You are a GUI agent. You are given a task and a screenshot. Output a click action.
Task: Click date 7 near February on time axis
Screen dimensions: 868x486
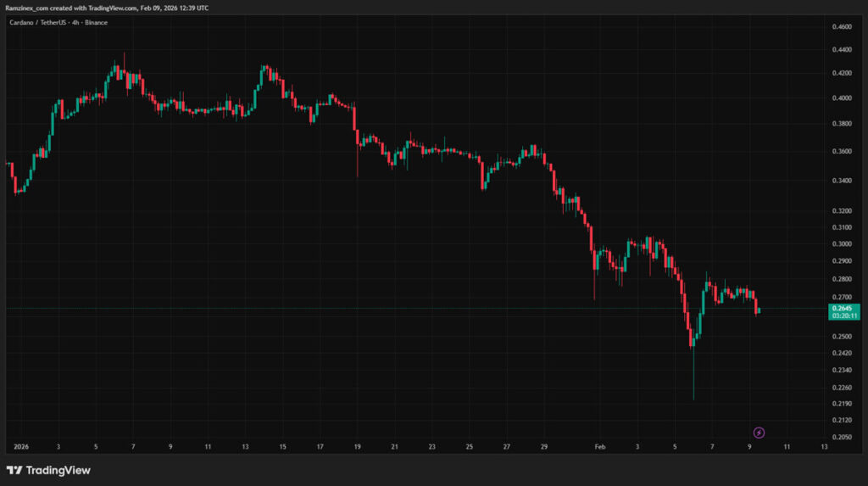pos(712,446)
